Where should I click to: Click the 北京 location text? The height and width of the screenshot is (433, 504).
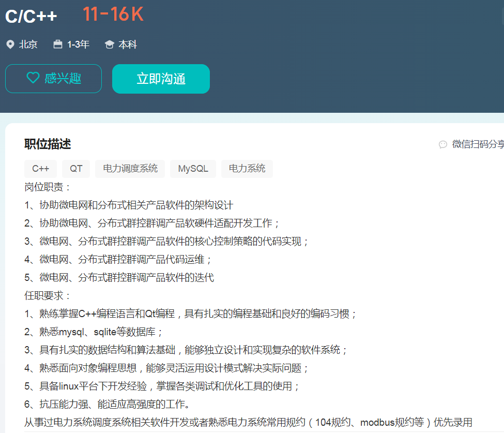pyautogui.click(x=28, y=44)
